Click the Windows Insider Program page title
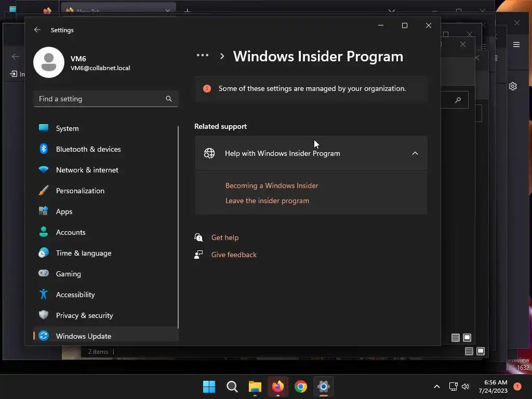The image size is (532, 399). pos(318,56)
